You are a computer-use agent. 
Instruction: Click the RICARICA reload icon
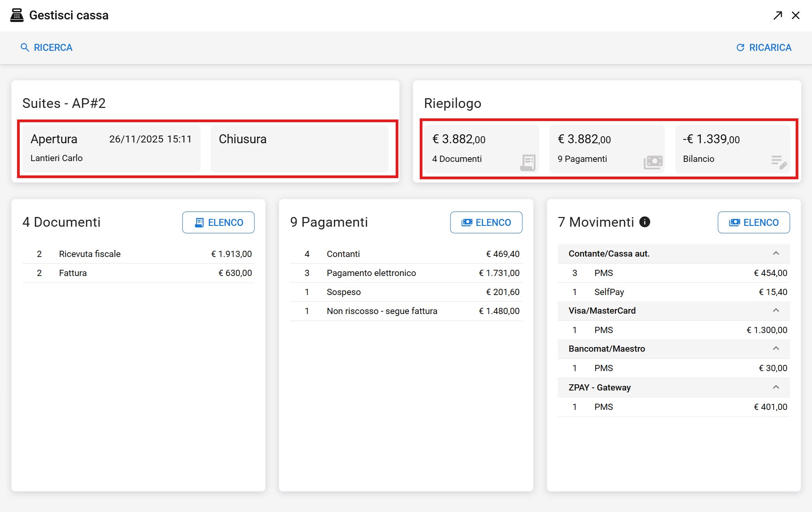(x=741, y=47)
